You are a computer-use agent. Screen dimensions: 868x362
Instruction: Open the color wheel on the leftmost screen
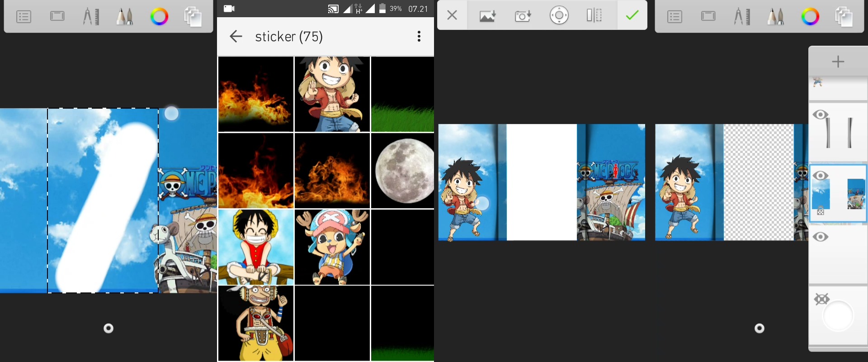pyautogui.click(x=159, y=17)
